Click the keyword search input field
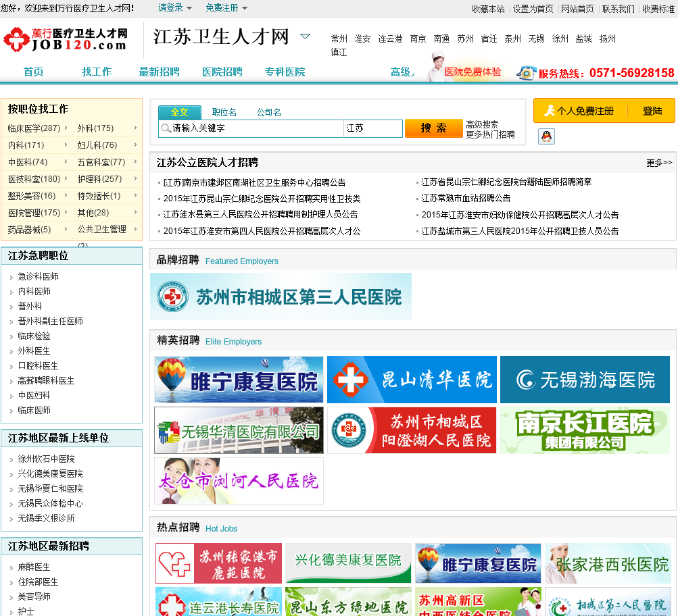678x616 pixels. pyautogui.click(x=251, y=128)
